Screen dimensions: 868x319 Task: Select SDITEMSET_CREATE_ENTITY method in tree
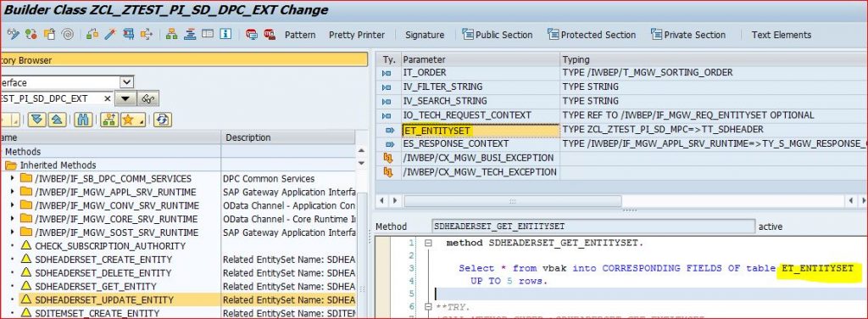tap(97, 313)
